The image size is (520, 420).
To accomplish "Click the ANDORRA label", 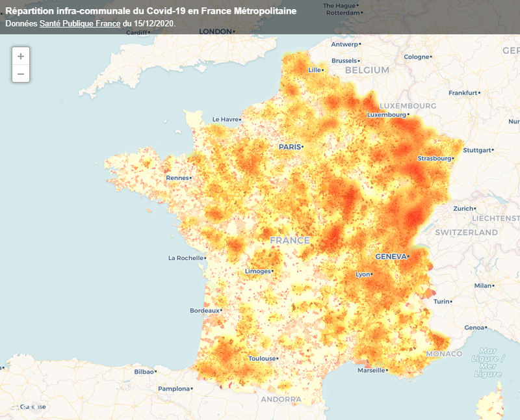I will 281,399.
